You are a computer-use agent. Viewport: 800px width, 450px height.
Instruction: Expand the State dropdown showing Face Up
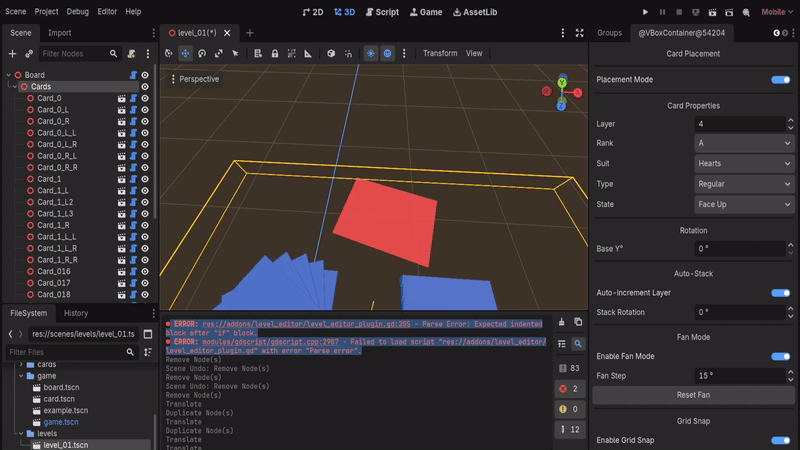tap(744, 204)
